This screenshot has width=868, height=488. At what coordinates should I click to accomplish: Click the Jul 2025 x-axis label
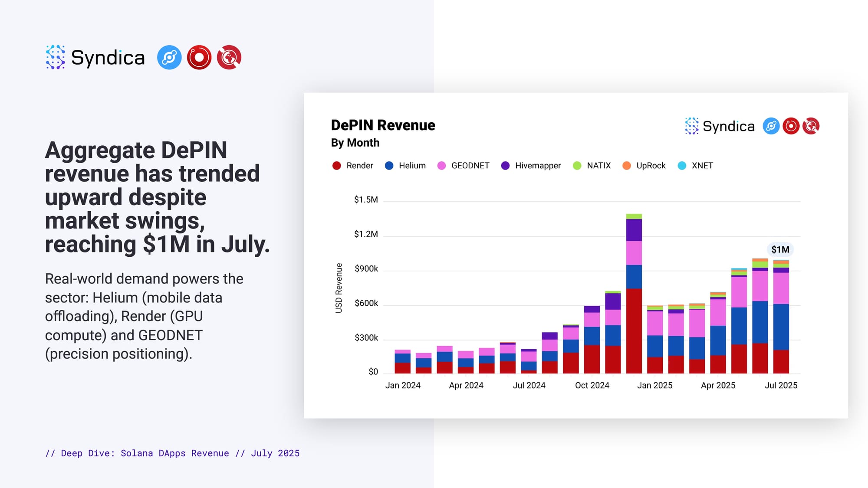point(781,385)
